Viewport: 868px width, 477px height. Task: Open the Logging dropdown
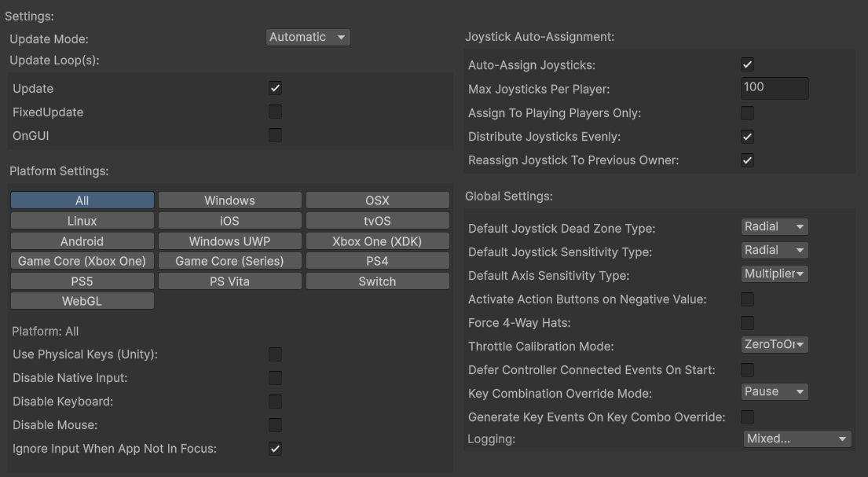click(x=797, y=438)
